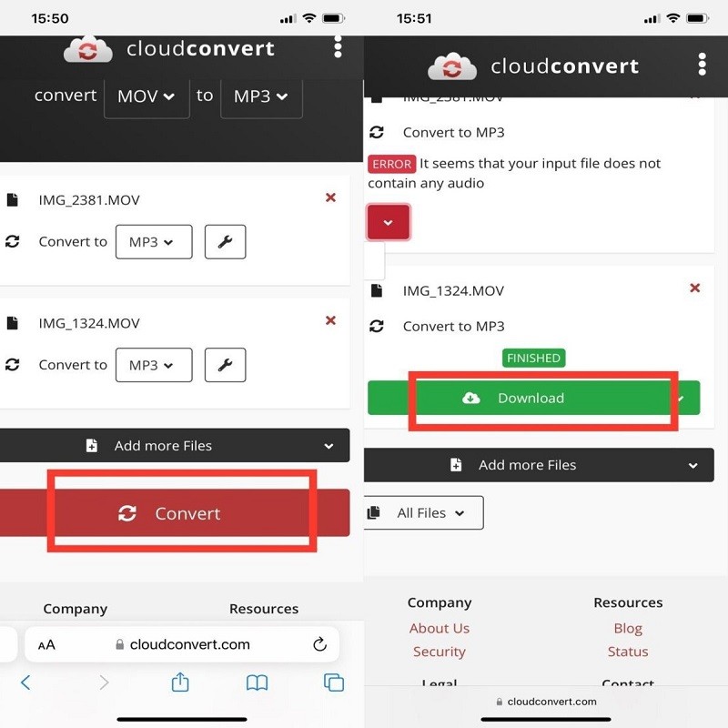728x728 pixels.
Task: Reload page using address bar refresh icon
Action: pos(319,644)
